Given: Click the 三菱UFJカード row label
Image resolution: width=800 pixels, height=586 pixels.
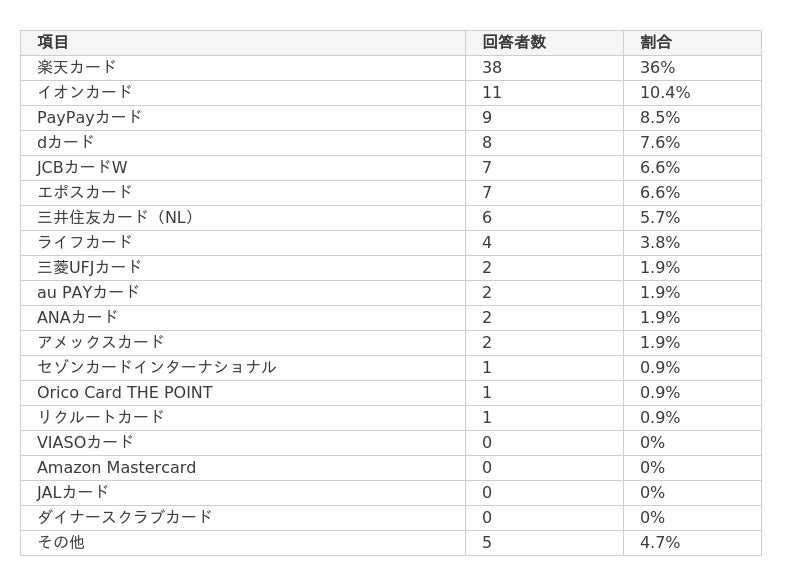Looking at the screenshot, I should coord(90,267).
